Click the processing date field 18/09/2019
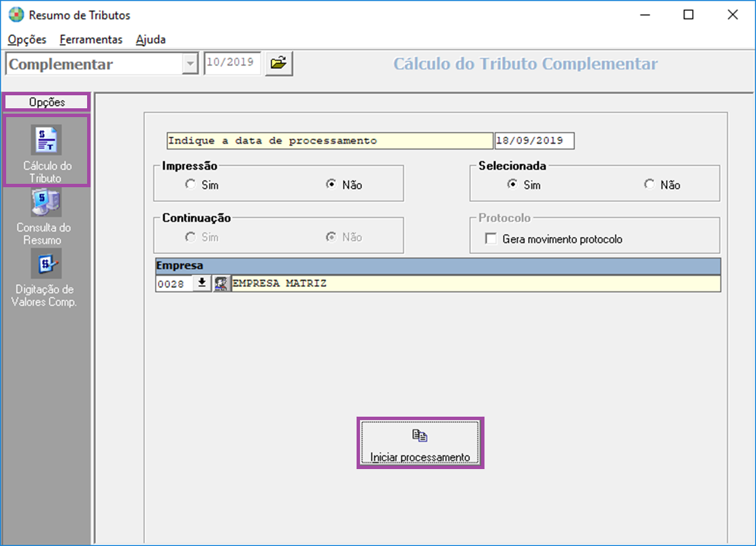Viewport: 756px width, 546px height. pos(534,141)
